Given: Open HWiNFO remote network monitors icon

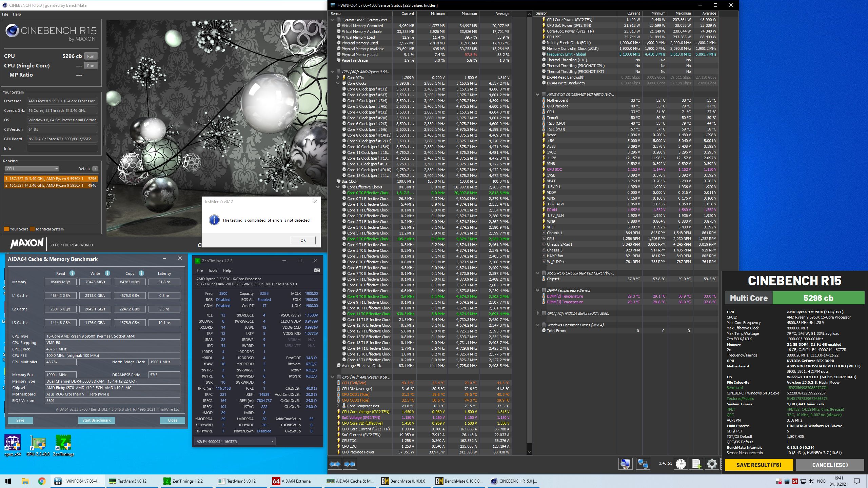Looking at the screenshot, I should [643, 464].
